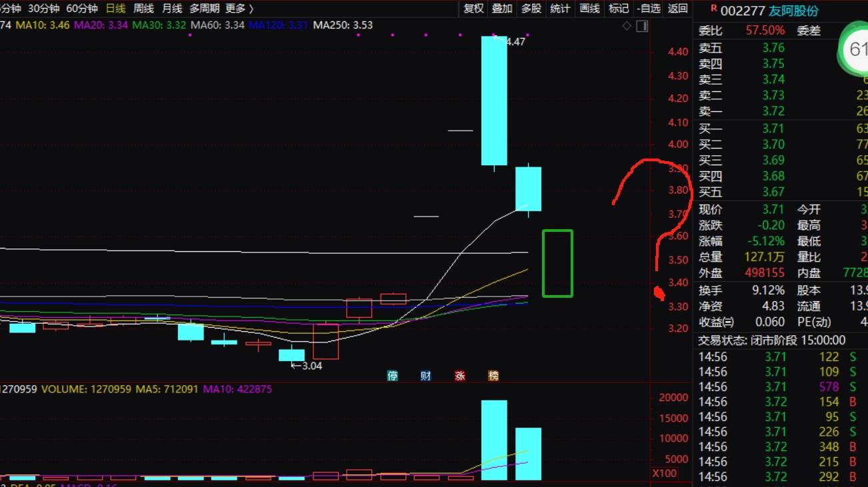Expand the 更多 periods menu
The image size is (868, 487).
click(239, 9)
